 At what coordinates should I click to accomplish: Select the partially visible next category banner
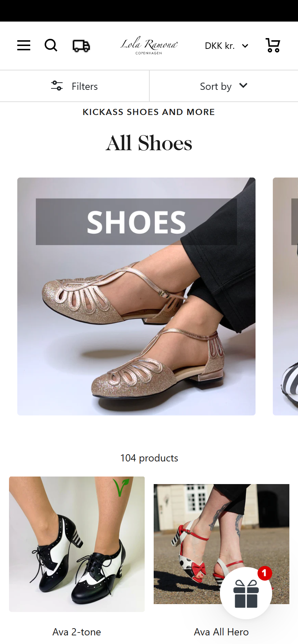click(x=285, y=296)
